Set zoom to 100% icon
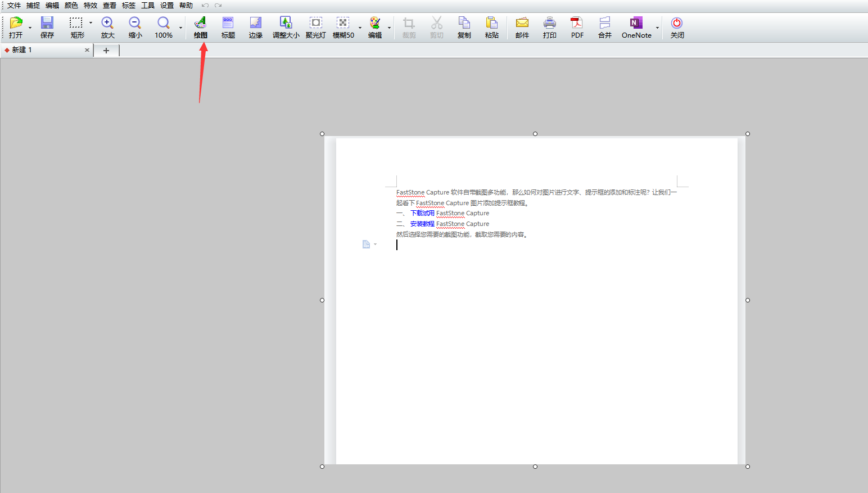Image resolution: width=868 pixels, height=493 pixels. [164, 22]
